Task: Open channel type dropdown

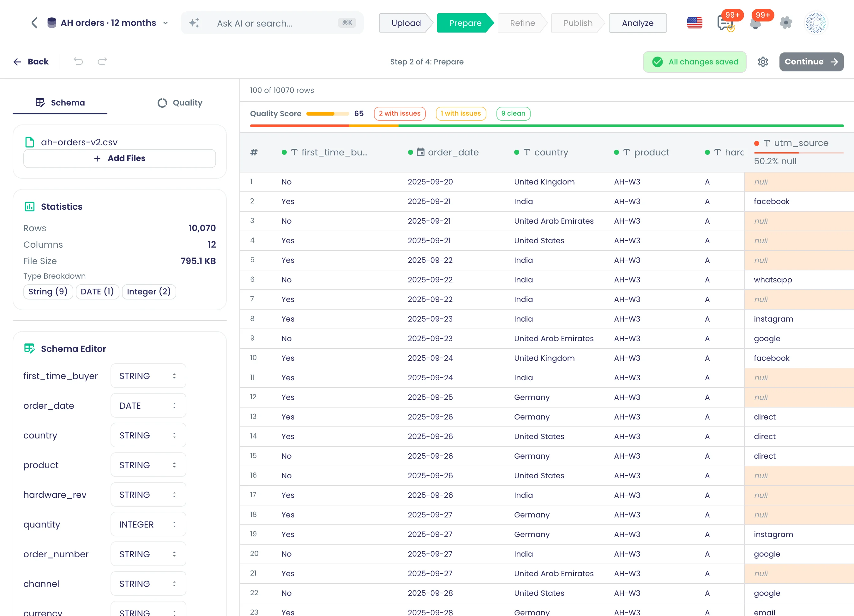Action: (x=148, y=583)
